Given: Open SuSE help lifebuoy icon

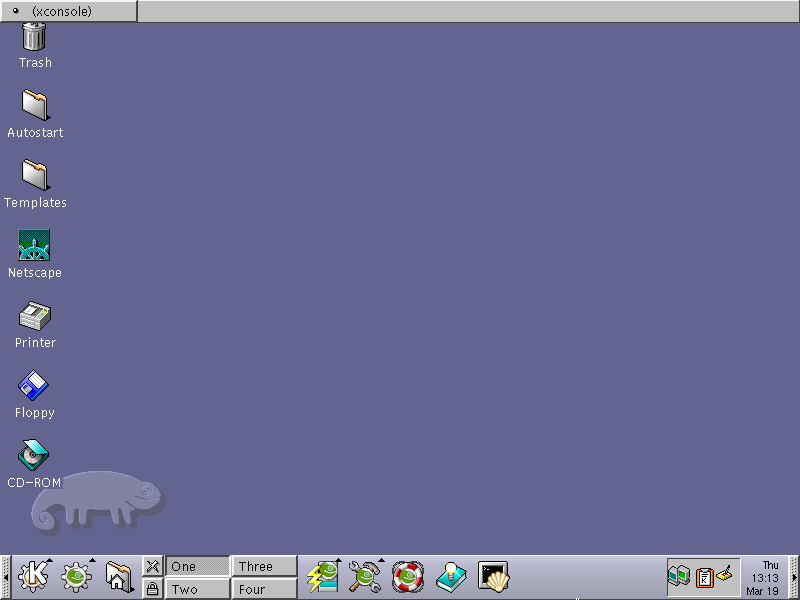Looking at the screenshot, I should pos(408,577).
